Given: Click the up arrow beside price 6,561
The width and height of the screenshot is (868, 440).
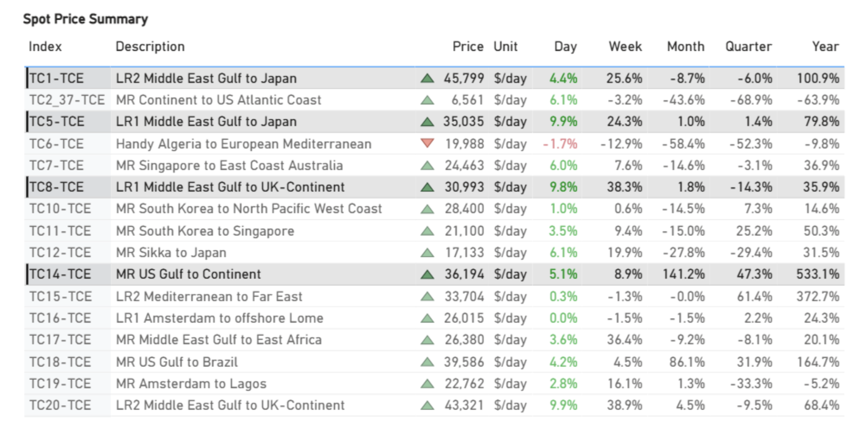Looking at the screenshot, I should [x=427, y=100].
